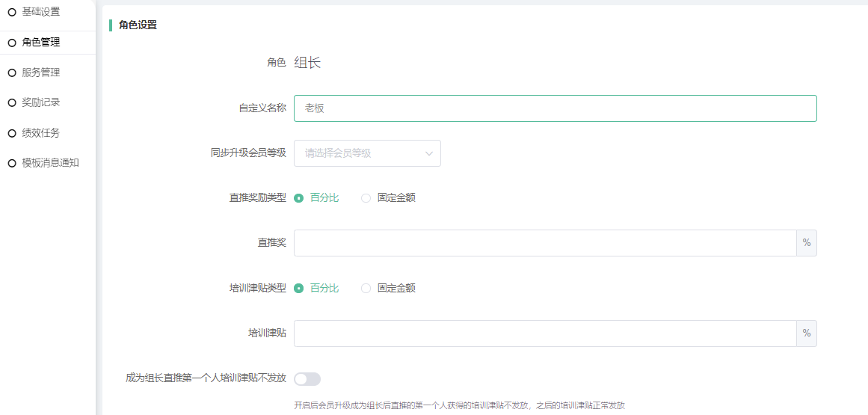Choose 固定金额 for 培训津贴类型
Viewport: 868px width, 415px height.
pyautogui.click(x=366, y=288)
